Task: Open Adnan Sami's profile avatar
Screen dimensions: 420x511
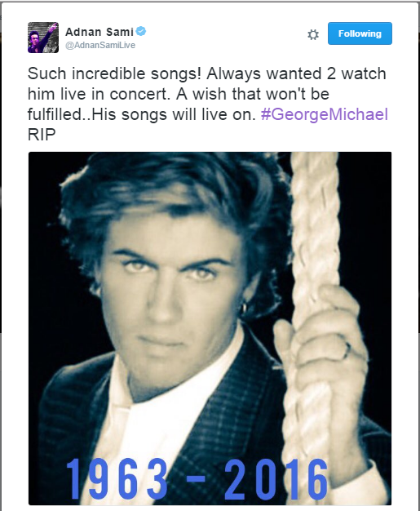Action: 43,38
